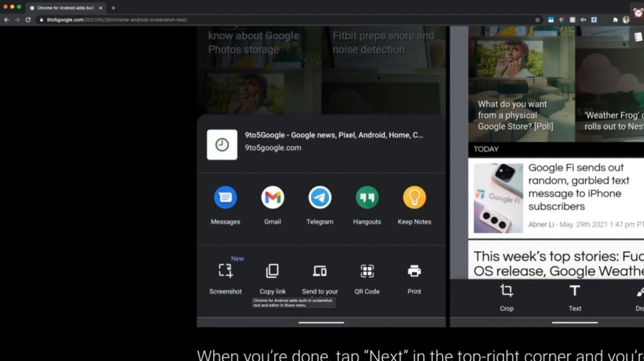644x361 pixels.
Task: Click the color wheel extension icon
Action: point(562,20)
